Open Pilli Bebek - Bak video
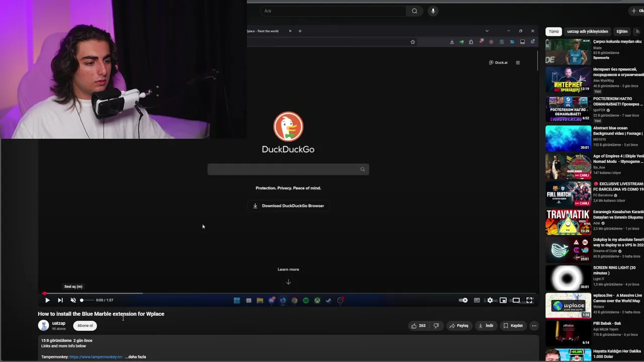This screenshot has height=362, width=644. (x=568, y=334)
